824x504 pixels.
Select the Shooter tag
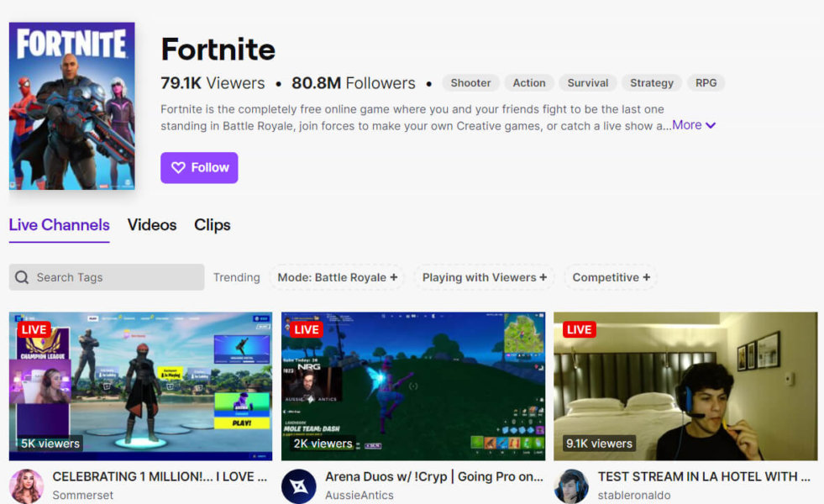[x=470, y=83]
